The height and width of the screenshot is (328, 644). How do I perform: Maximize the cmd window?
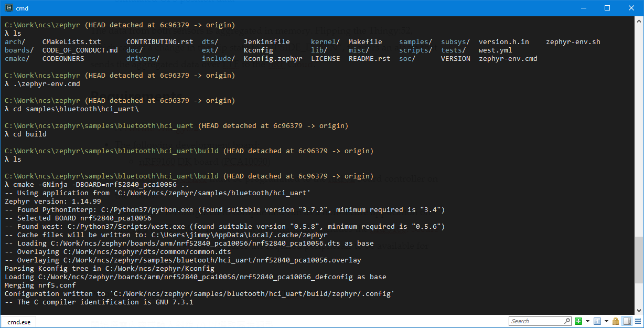pyautogui.click(x=607, y=8)
